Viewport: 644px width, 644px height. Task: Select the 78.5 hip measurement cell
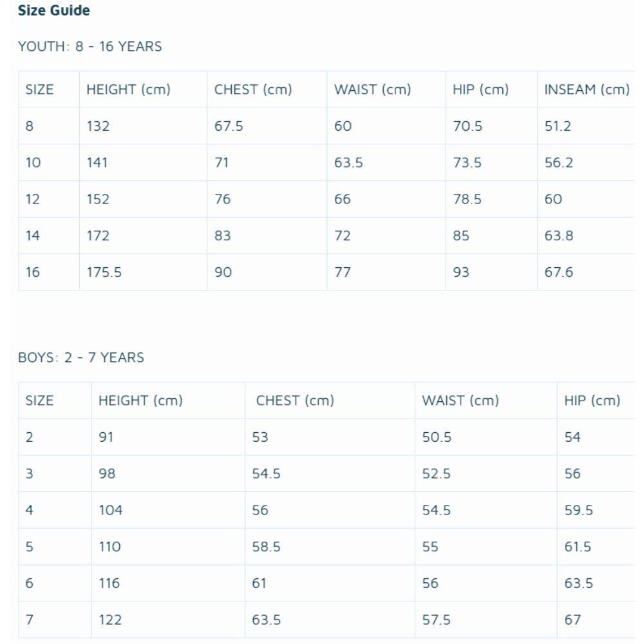(x=491, y=199)
